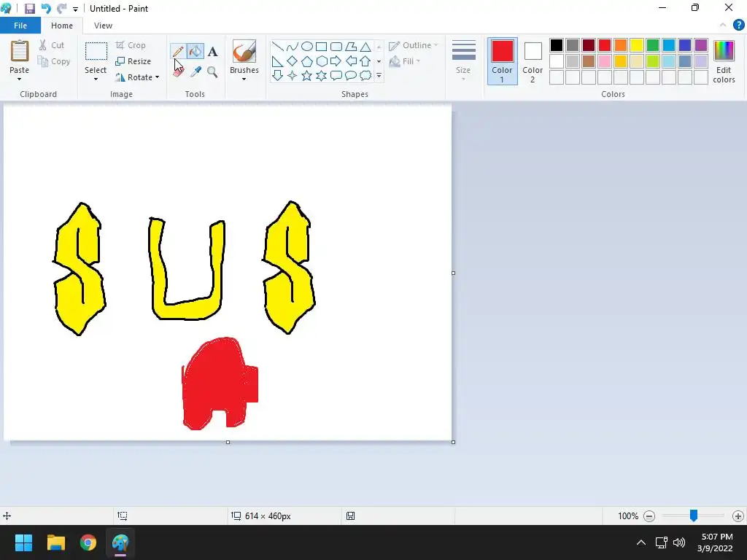Click the Save icon in title bar
Image resolution: width=747 pixels, height=560 pixels.
pyautogui.click(x=29, y=9)
